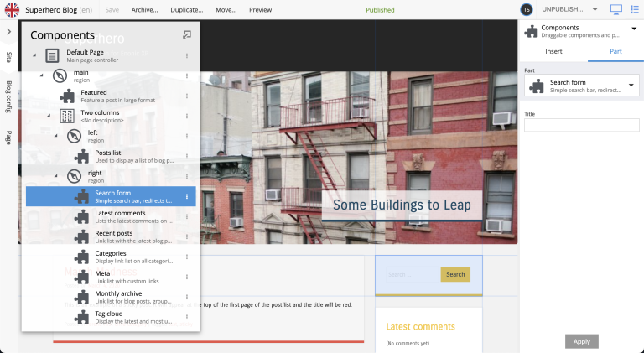Image resolution: width=644 pixels, height=353 pixels.
Task: Click the Title input field
Action: [582, 125]
